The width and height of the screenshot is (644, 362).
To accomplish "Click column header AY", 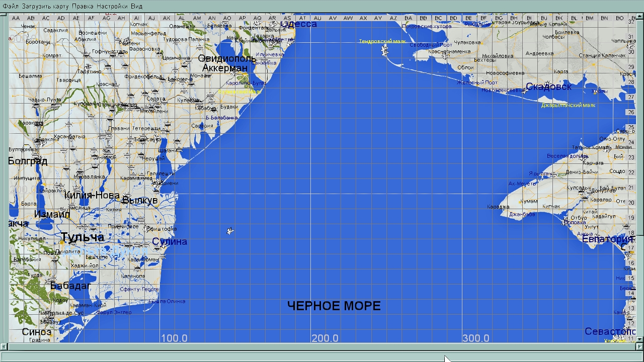I will 378,18.
